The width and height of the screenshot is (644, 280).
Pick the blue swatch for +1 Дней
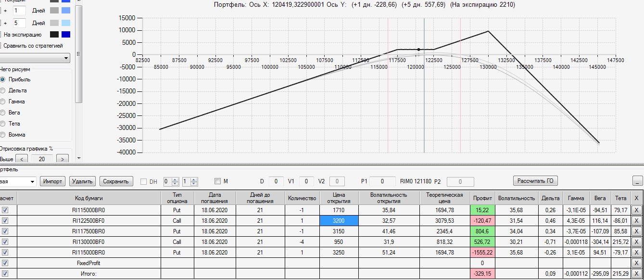tap(66, 10)
